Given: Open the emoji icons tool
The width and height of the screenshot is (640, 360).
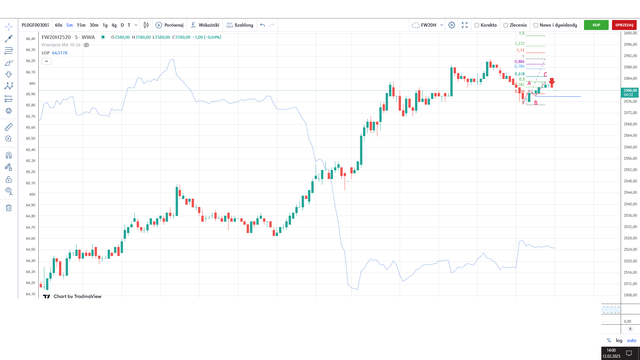Looking at the screenshot, I should [9, 111].
